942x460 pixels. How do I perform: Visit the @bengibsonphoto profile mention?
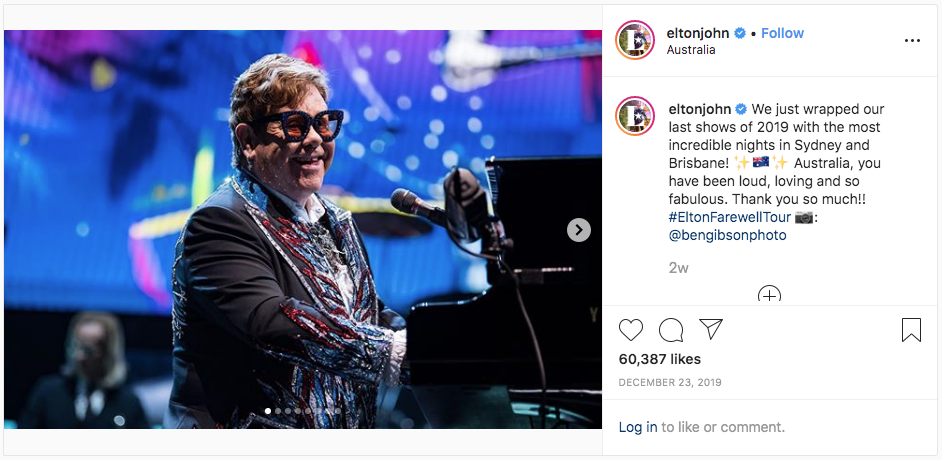[727, 235]
